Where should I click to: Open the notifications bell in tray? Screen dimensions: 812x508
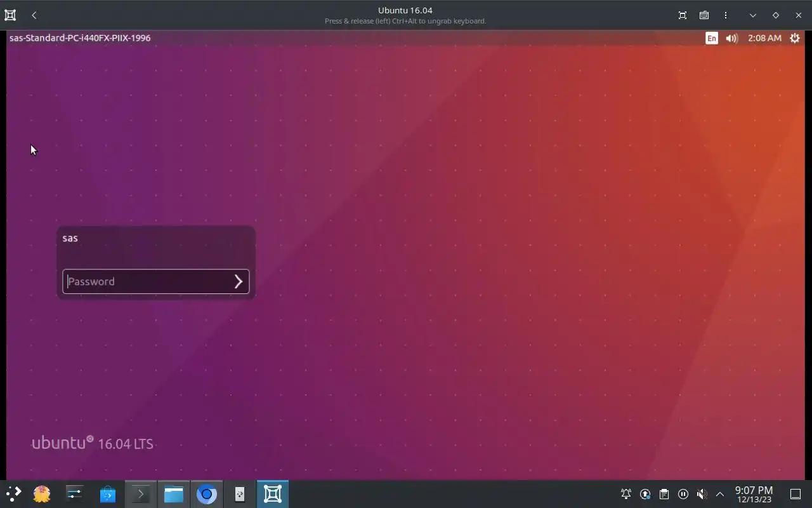click(626, 494)
